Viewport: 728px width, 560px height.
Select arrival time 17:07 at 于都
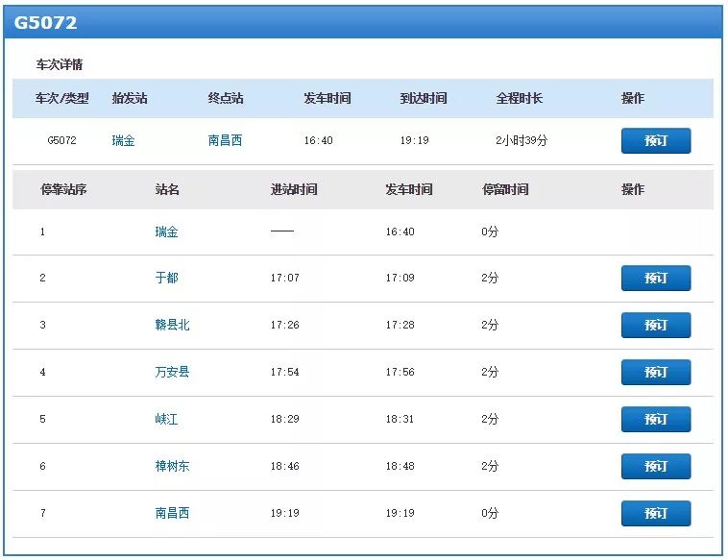coord(284,278)
